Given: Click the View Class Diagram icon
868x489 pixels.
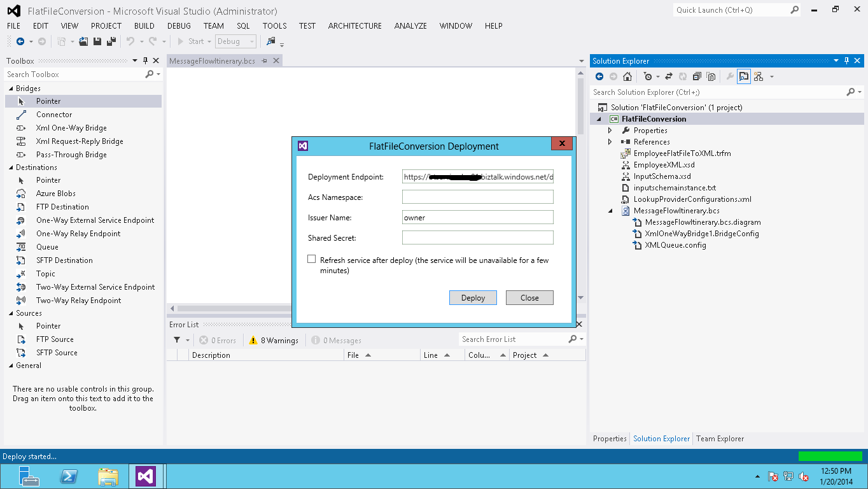Looking at the screenshot, I should pyautogui.click(x=758, y=76).
